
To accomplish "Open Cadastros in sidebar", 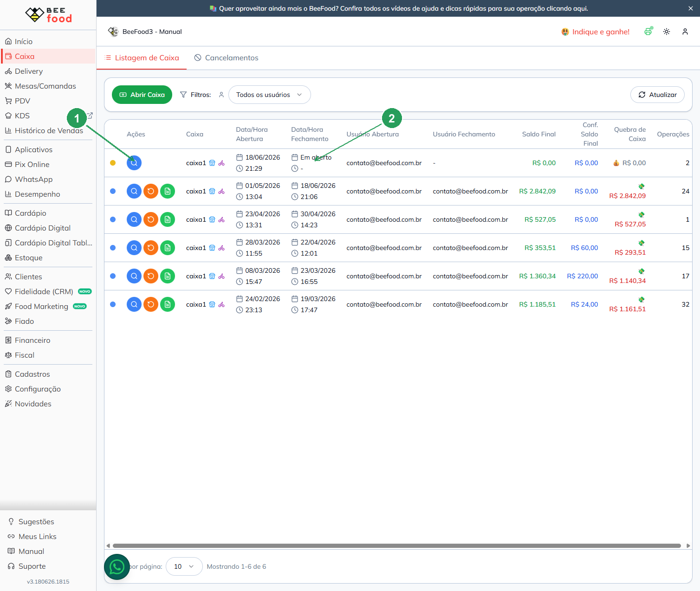I will [48, 374].
